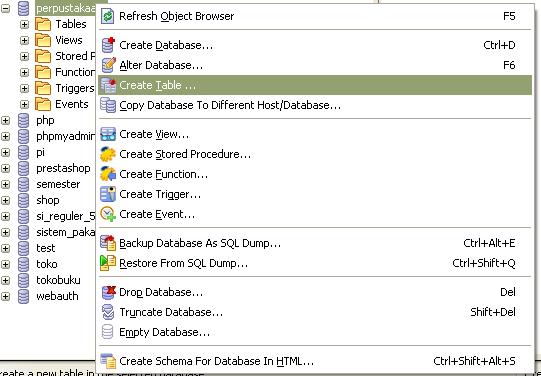Click the tokobuku database icon
The image size is (541, 376).
point(23,280)
